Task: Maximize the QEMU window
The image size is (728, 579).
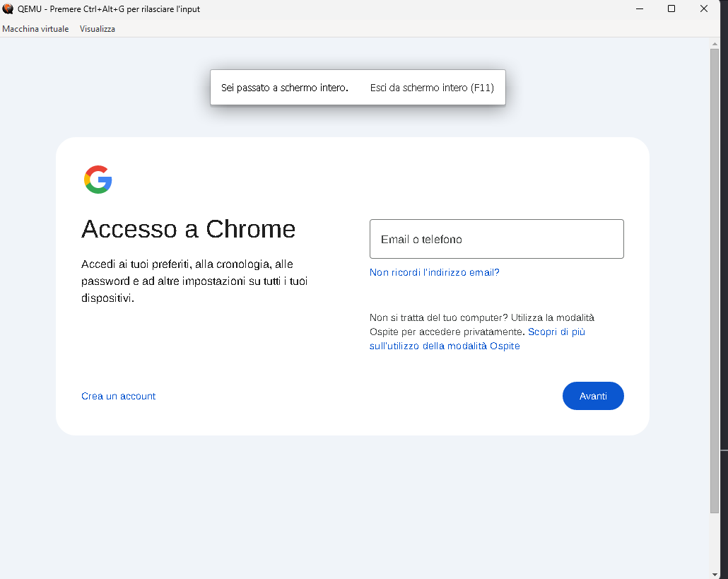Action: (x=671, y=8)
